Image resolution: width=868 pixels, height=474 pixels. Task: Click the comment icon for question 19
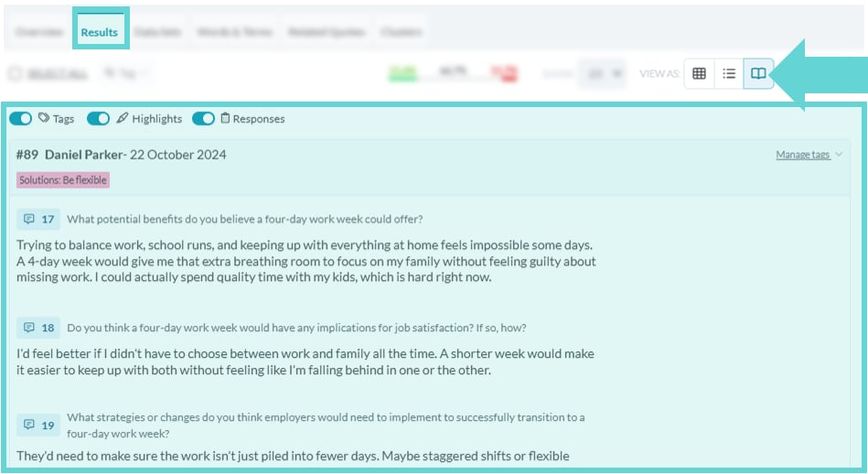(28, 425)
